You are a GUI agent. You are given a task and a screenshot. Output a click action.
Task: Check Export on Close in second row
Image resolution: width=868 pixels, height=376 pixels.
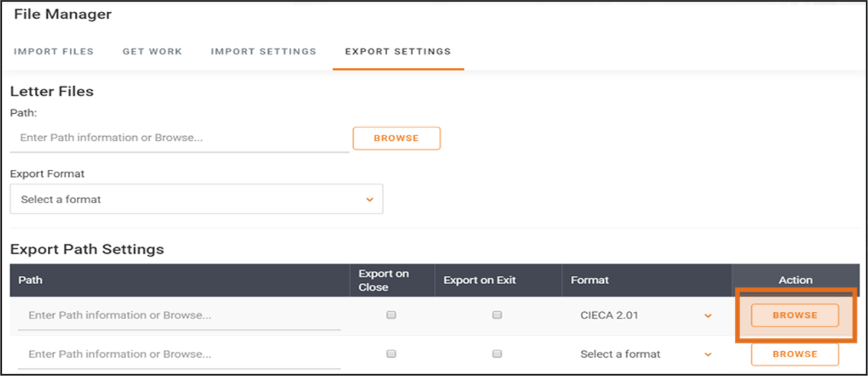(x=391, y=354)
